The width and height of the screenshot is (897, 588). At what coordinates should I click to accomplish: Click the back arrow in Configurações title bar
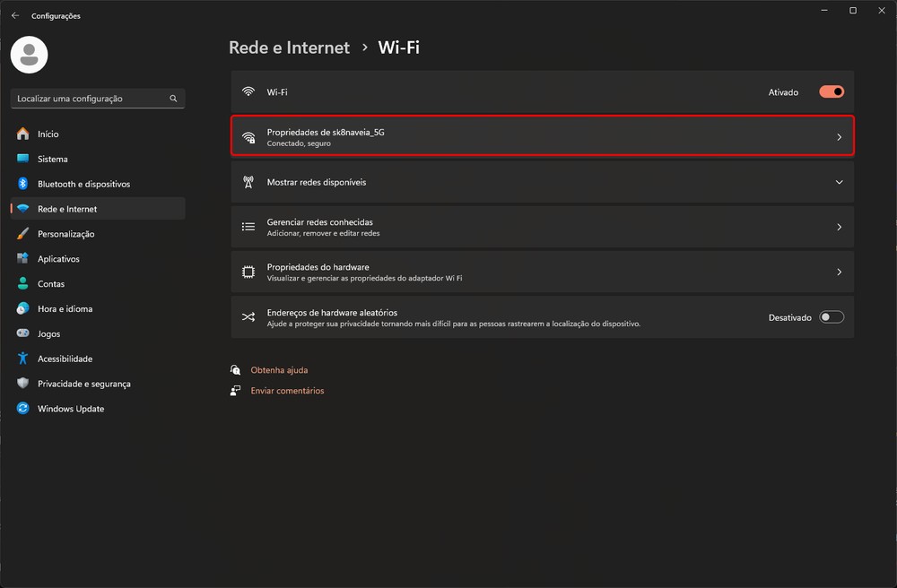click(15, 15)
